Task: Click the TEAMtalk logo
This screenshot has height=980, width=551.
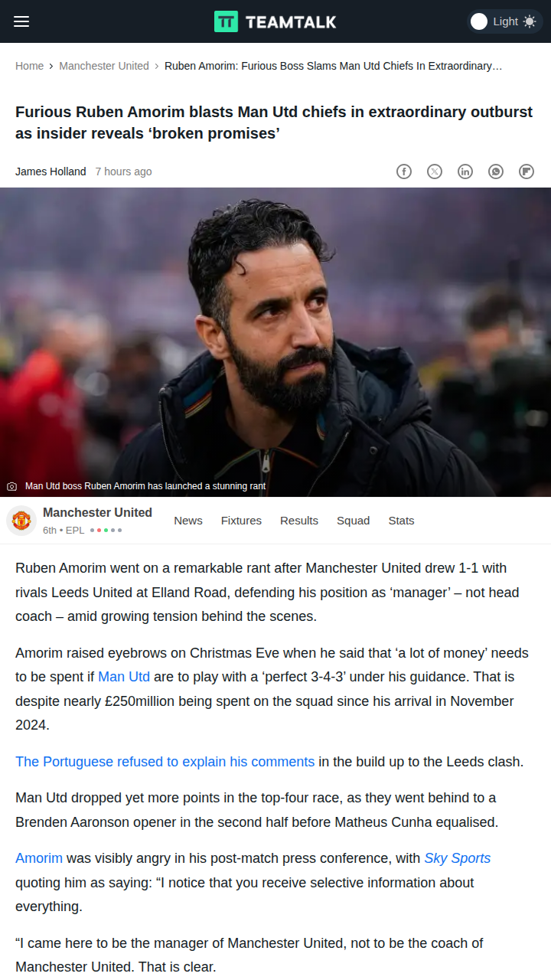Action: (275, 21)
